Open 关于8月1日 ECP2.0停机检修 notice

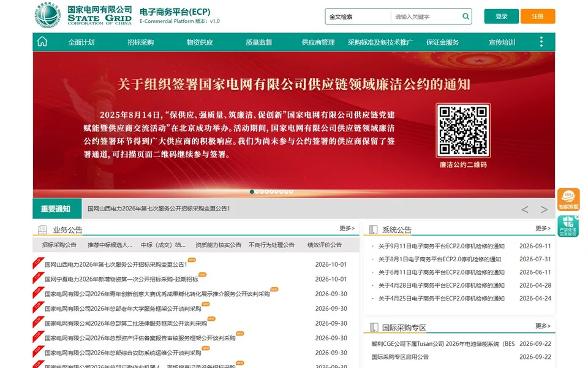coord(440,259)
